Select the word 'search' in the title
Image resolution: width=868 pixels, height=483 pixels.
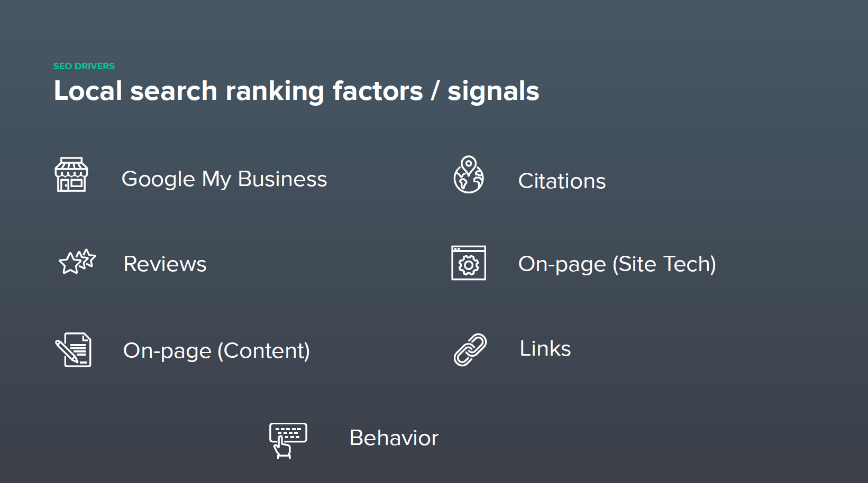[173, 91]
